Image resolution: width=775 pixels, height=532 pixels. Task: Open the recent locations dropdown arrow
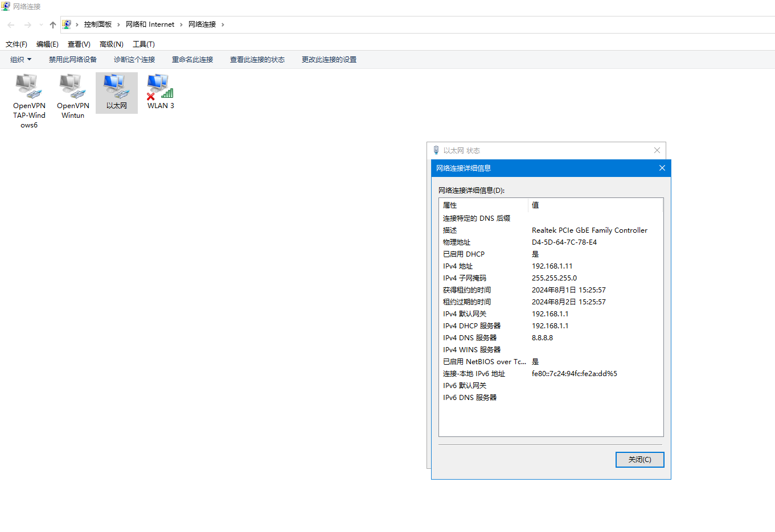(x=41, y=24)
